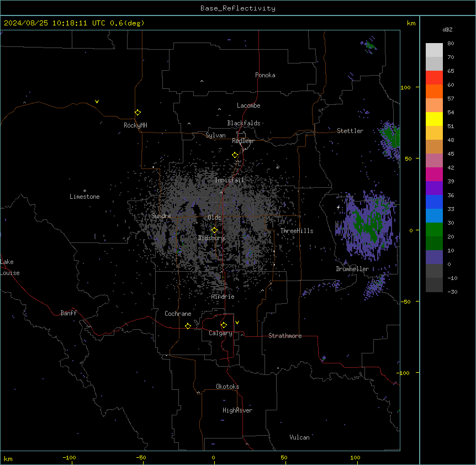Click the km unit label at top right

pos(411,23)
